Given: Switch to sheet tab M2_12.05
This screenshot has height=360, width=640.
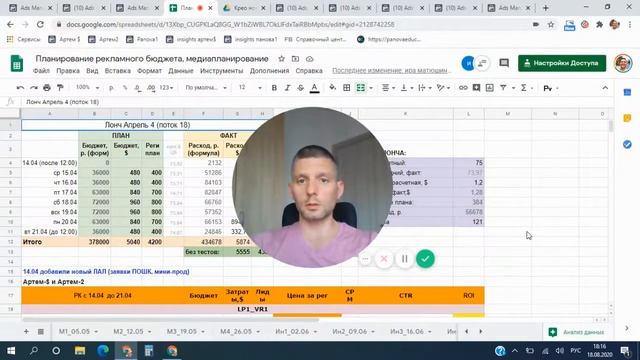Looking at the screenshot, I should [128, 331].
